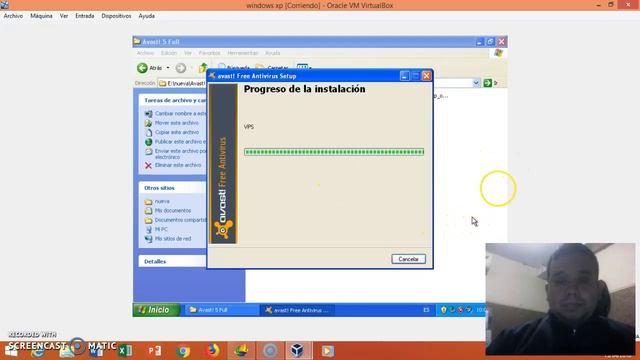Open the Atrás history dropdown arrow
Viewport: 640px width, 360px height.
pyautogui.click(x=168, y=68)
